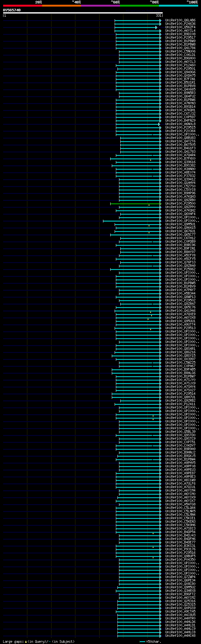Image resolution: width=201 pixels, height=644 pixels.
Task: Click the purple ~60% legend segment
Action: [x=100, y=6]
